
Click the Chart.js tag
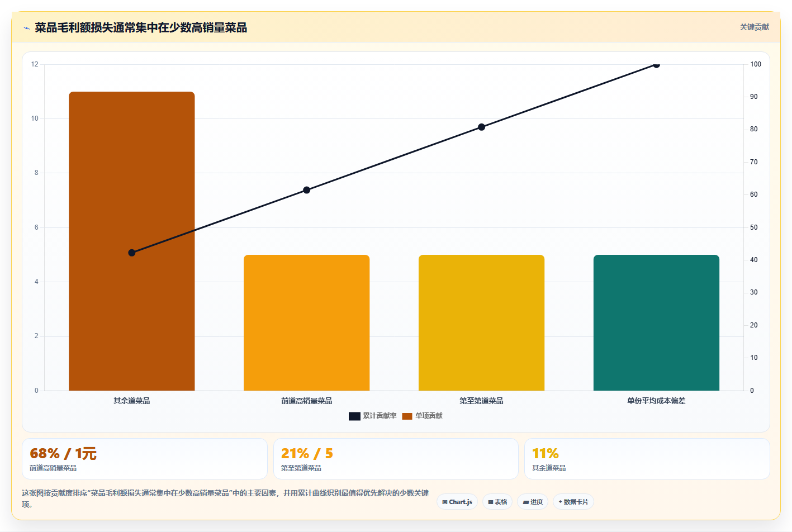click(x=457, y=502)
